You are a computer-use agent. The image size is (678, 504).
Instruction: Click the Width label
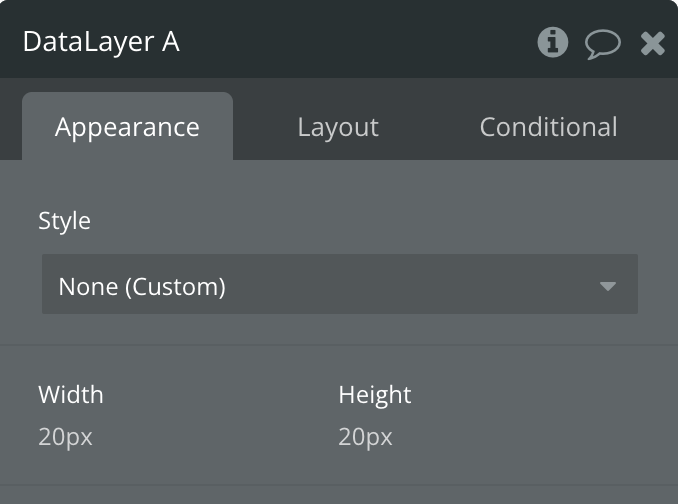[70, 394]
